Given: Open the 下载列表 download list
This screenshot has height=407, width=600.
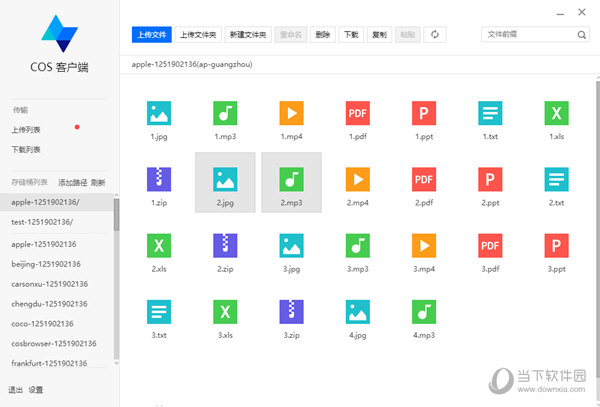Looking at the screenshot, I should pyautogui.click(x=26, y=150).
